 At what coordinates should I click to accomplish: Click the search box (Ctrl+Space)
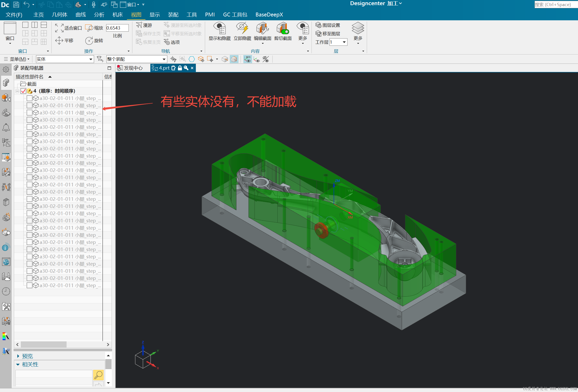(x=556, y=4)
